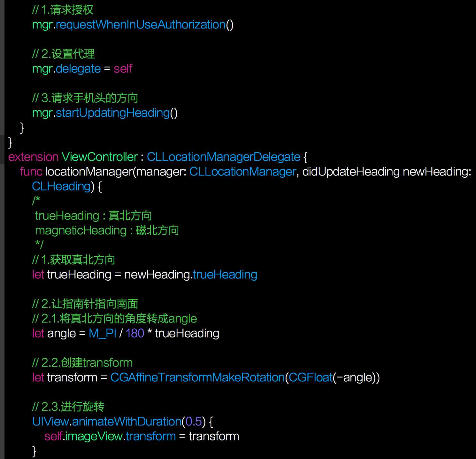This screenshot has height=459, width=476.
Task: Click comment 'trueHeading : 真北方向'
Action: tap(93, 216)
